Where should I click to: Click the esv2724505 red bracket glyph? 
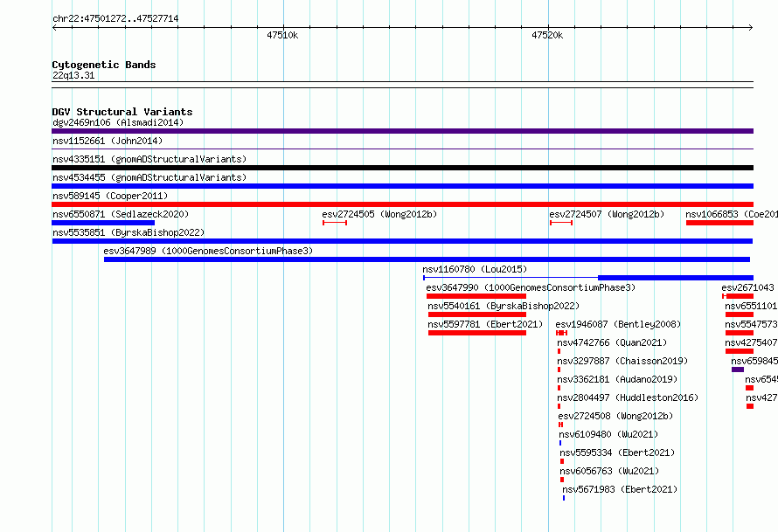click(x=335, y=223)
